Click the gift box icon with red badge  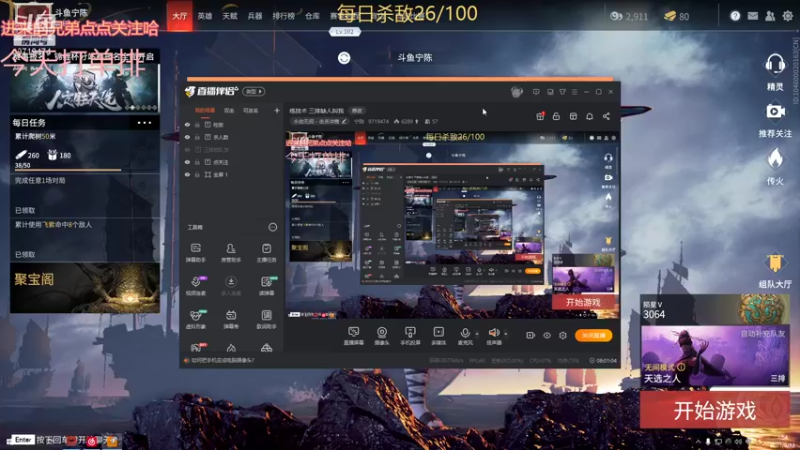coord(540,116)
